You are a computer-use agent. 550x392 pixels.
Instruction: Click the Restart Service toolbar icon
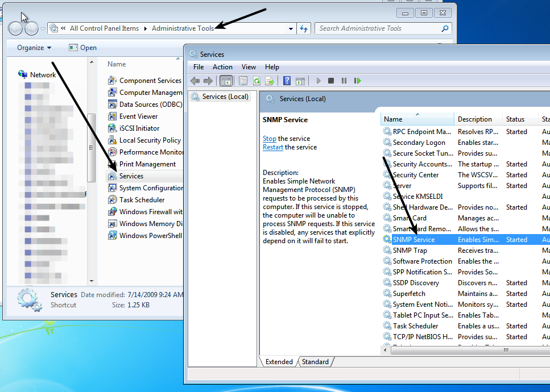(357, 81)
